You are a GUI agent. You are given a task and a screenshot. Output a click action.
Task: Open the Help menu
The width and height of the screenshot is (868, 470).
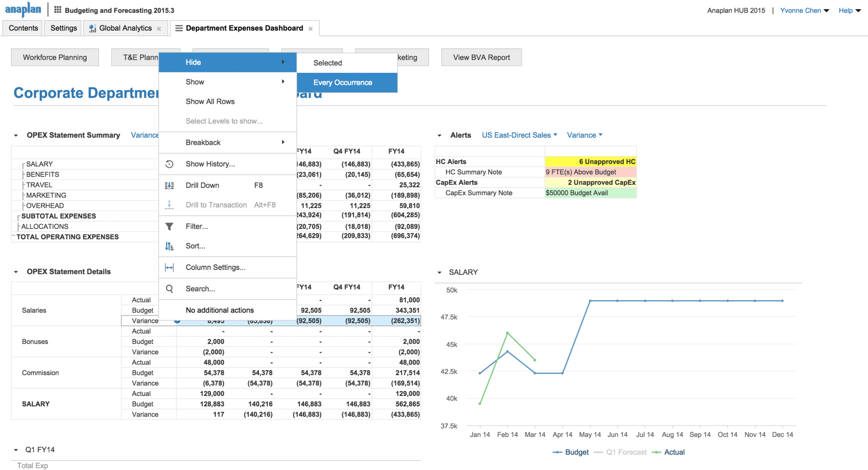pyautogui.click(x=849, y=10)
